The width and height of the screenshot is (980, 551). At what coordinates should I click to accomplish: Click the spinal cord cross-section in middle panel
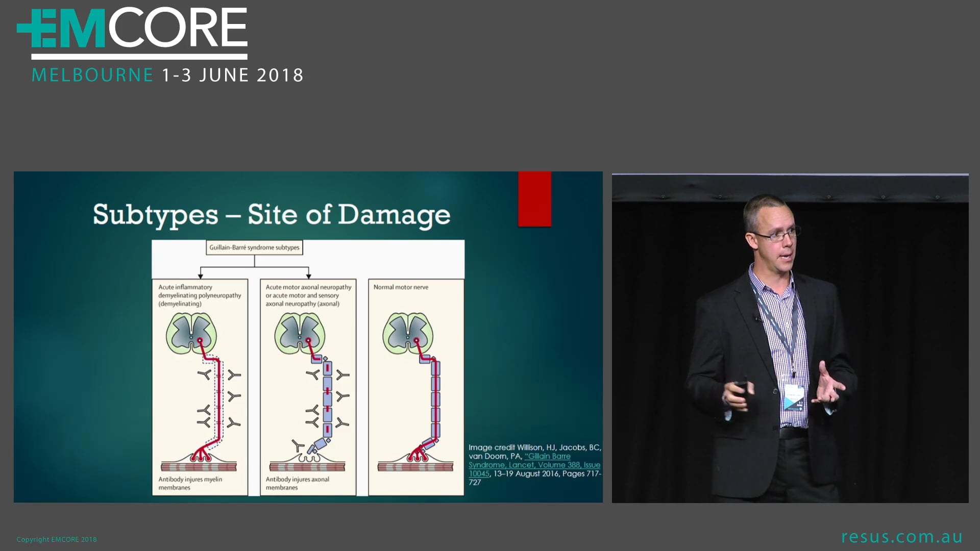tap(299, 332)
